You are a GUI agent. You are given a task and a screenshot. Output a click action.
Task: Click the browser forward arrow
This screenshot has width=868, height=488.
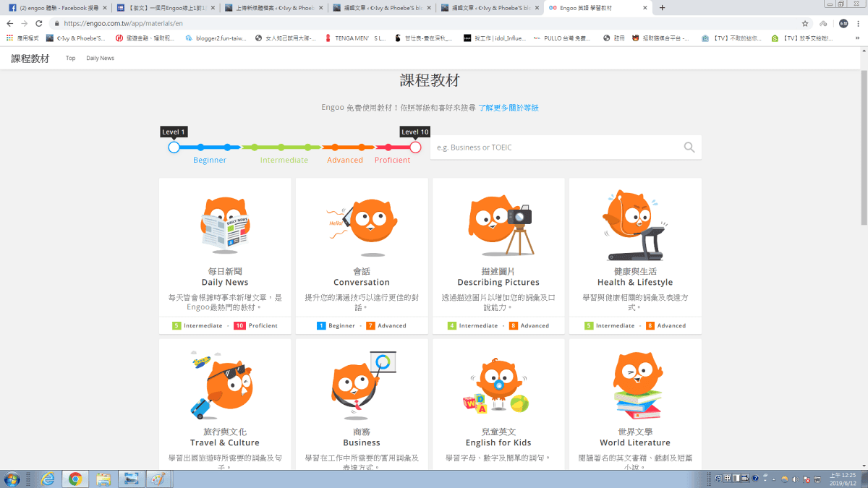(x=25, y=23)
